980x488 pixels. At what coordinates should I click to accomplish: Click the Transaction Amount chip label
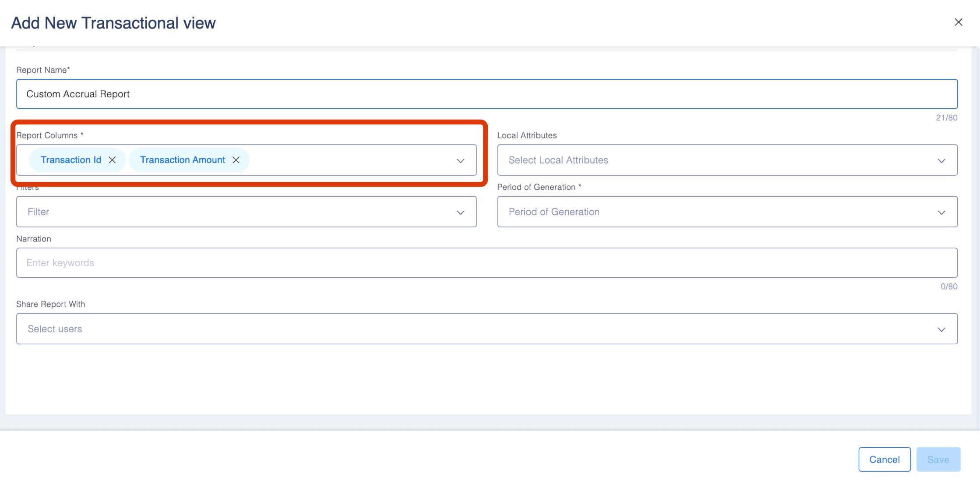[183, 160]
